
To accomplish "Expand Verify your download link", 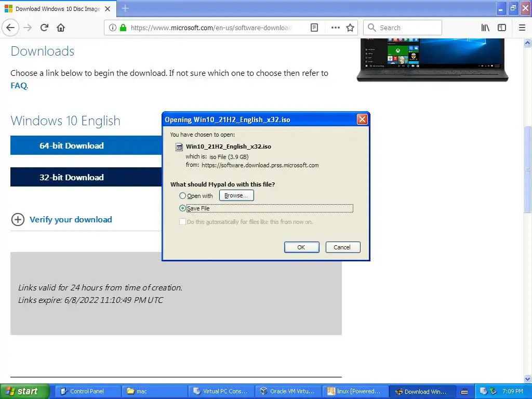I will 71,220.
